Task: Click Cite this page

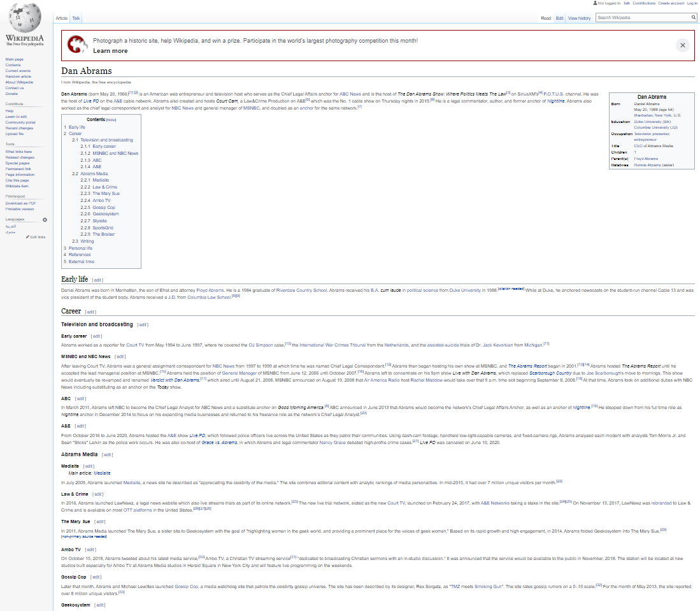Action: 17,180
